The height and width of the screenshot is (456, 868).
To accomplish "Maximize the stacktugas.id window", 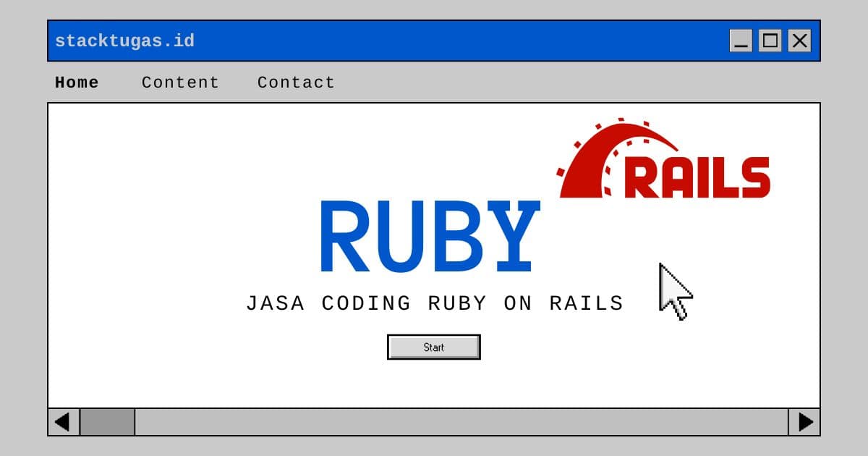I will (770, 41).
